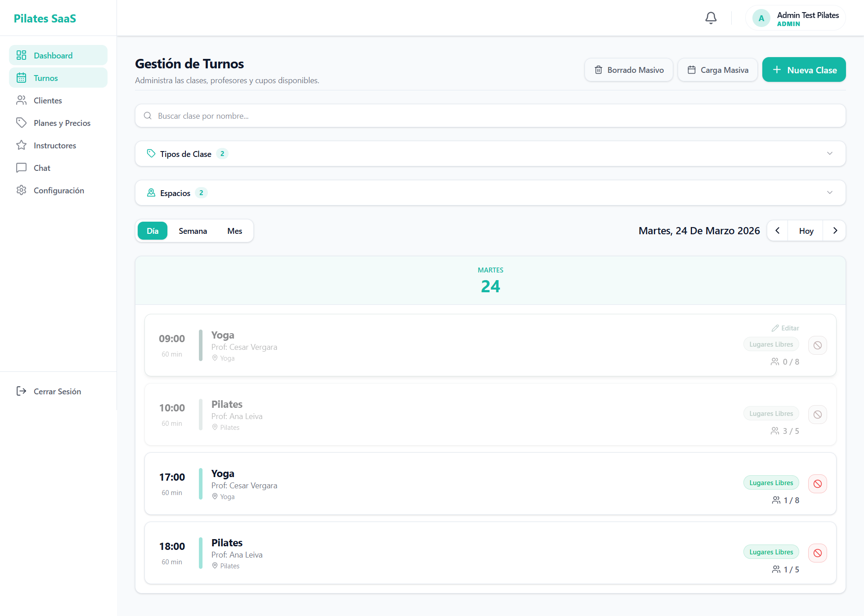This screenshot has width=864, height=616.
Task: Open Admin Test Pilates user menu
Action: point(796,18)
